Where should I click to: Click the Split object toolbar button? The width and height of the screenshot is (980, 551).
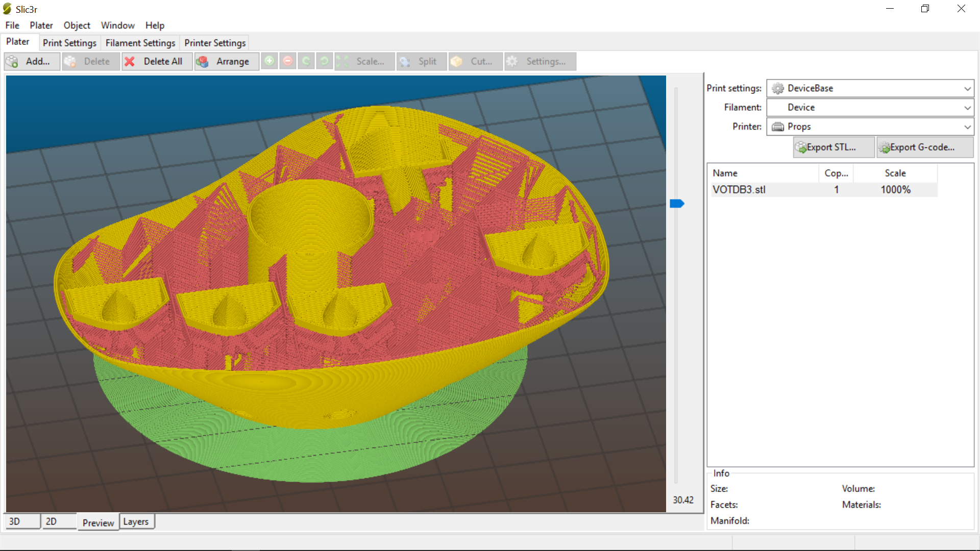coord(422,61)
